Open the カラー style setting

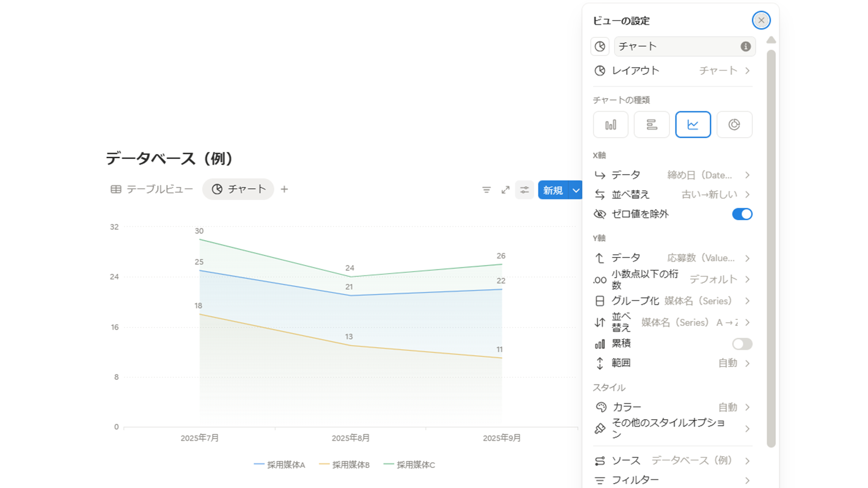(672, 407)
